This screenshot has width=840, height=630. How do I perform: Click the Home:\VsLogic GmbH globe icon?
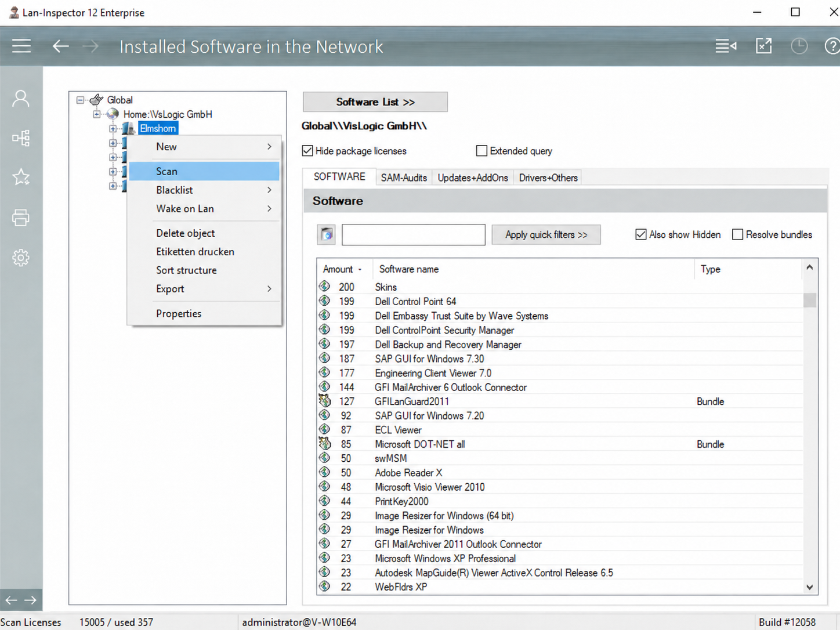(113, 114)
